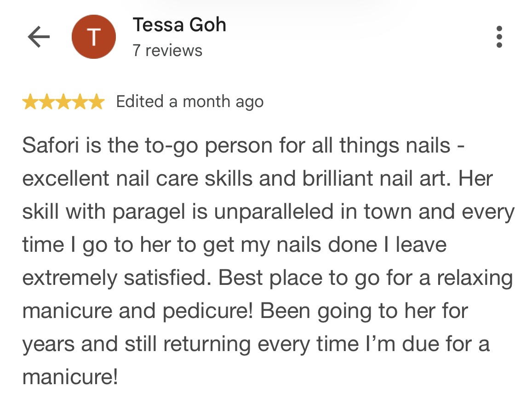532x403 pixels.
Task: Open the three-dot more options menu
Action: tap(499, 37)
